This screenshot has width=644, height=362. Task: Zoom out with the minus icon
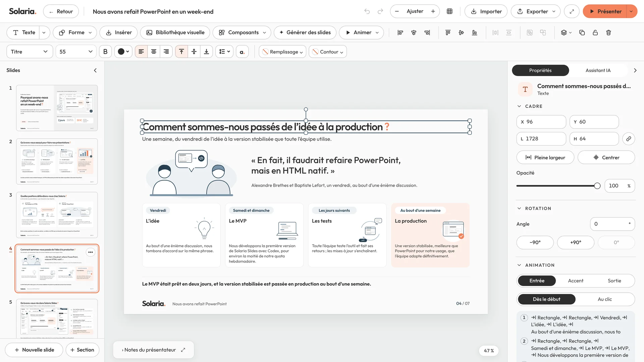pyautogui.click(x=397, y=11)
